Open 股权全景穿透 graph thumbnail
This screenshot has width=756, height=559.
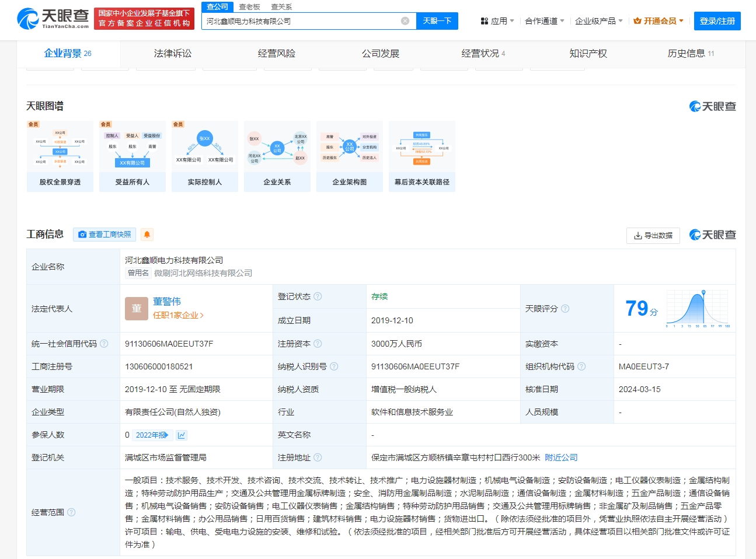pyautogui.click(x=60, y=156)
